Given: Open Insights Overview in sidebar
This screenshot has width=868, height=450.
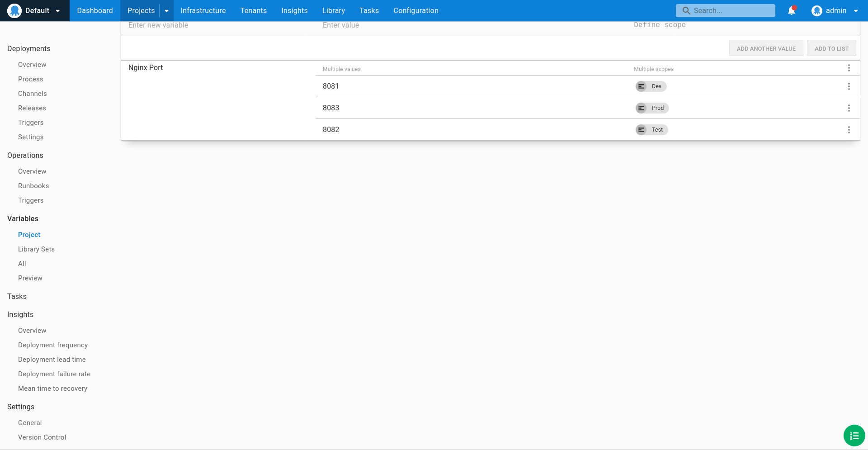Looking at the screenshot, I should tap(32, 331).
